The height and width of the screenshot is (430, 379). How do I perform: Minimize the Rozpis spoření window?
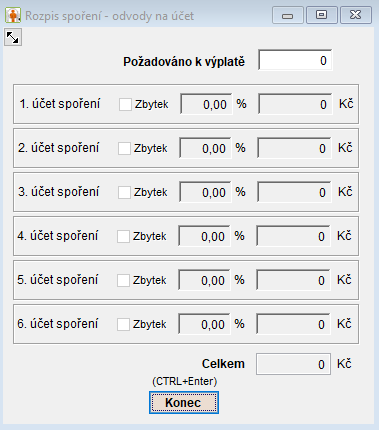pyautogui.click(x=288, y=15)
